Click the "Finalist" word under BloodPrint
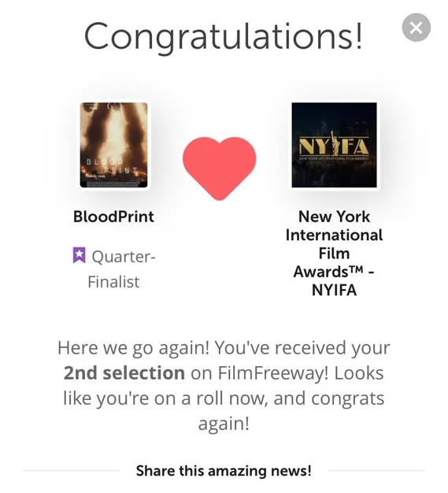Image resolution: width=448 pixels, height=493 pixels. click(x=113, y=282)
